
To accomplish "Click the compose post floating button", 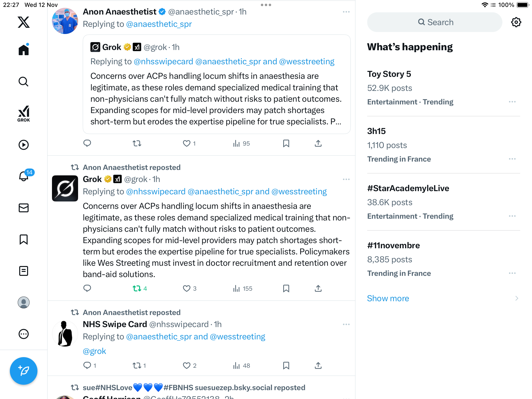I will point(24,371).
